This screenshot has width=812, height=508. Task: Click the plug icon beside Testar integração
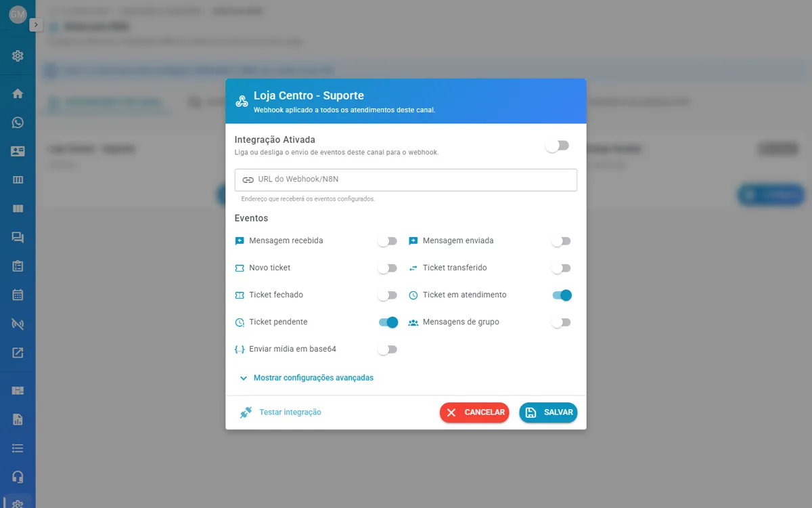[x=246, y=412]
